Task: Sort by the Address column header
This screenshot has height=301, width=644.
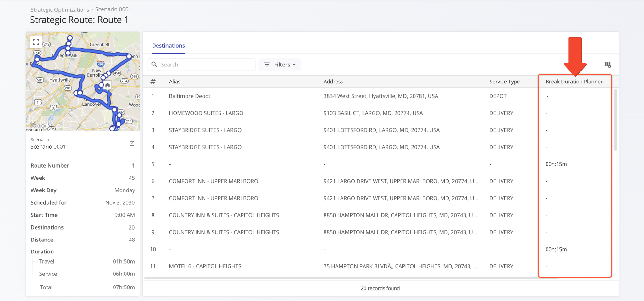Action: pyautogui.click(x=333, y=82)
